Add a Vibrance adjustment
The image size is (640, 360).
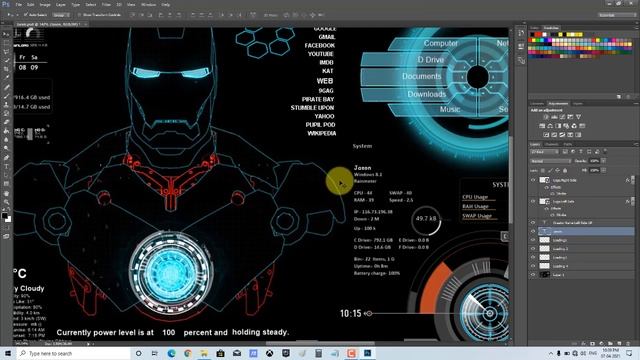point(578,117)
